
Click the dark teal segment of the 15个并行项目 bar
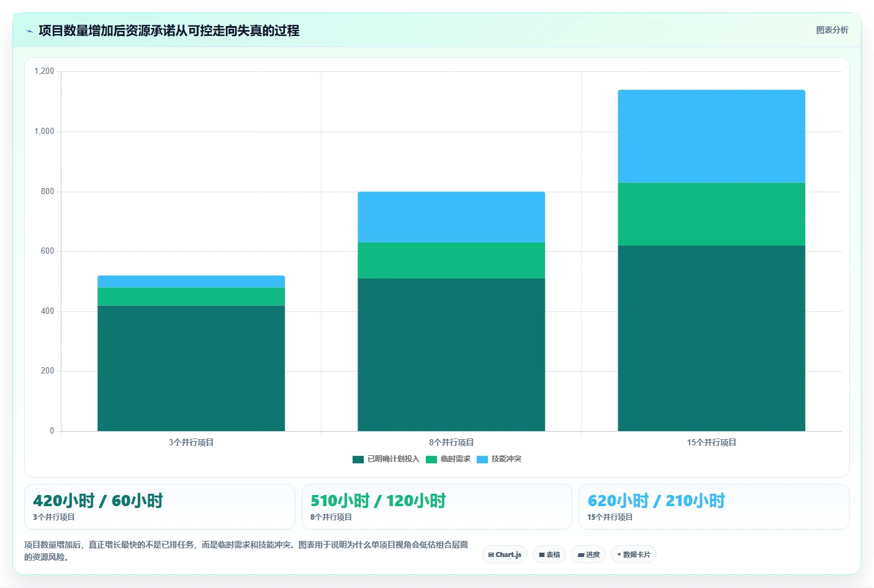pyautogui.click(x=711, y=338)
